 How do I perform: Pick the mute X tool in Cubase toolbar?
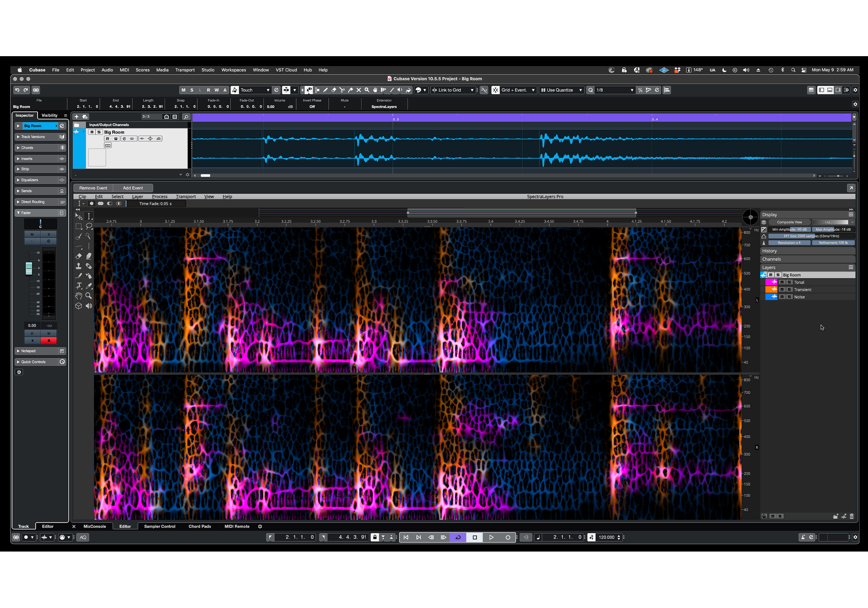click(359, 90)
